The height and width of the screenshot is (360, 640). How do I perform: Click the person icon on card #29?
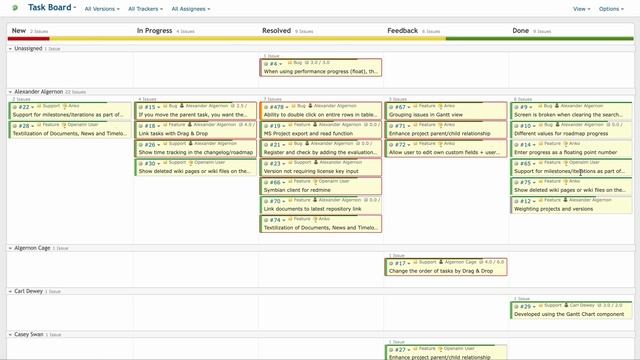tap(566, 305)
